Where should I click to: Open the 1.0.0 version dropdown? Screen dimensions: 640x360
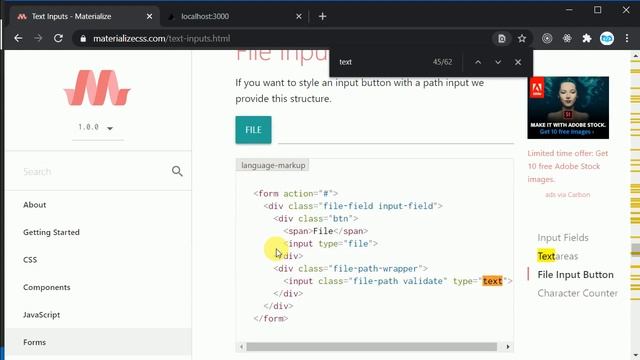click(x=97, y=128)
